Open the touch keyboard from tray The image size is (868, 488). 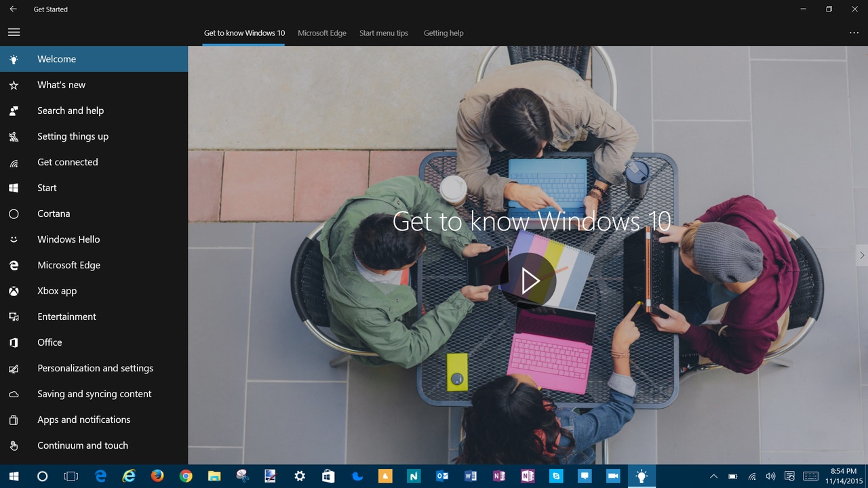[x=810, y=476]
